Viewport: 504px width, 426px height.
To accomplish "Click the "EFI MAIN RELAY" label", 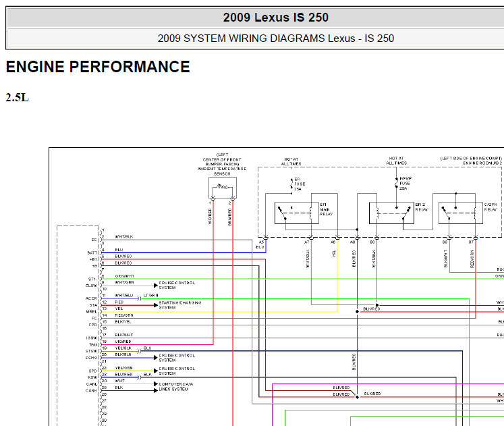I will coord(327,209).
